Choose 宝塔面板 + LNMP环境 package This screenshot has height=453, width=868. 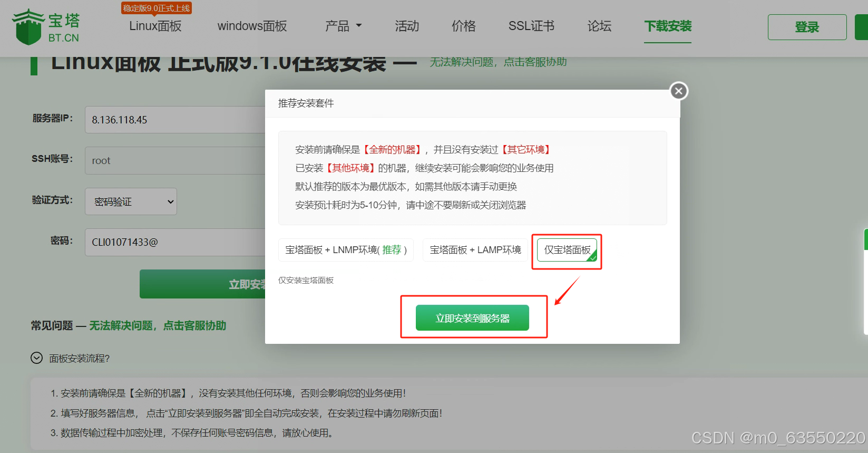[346, 250]
